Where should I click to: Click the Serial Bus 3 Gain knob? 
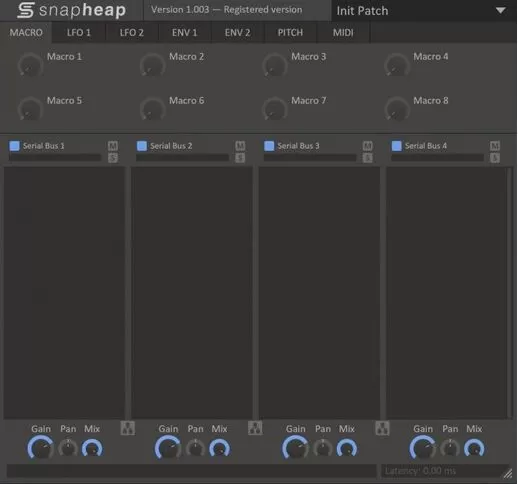click(x=295, y=448)
